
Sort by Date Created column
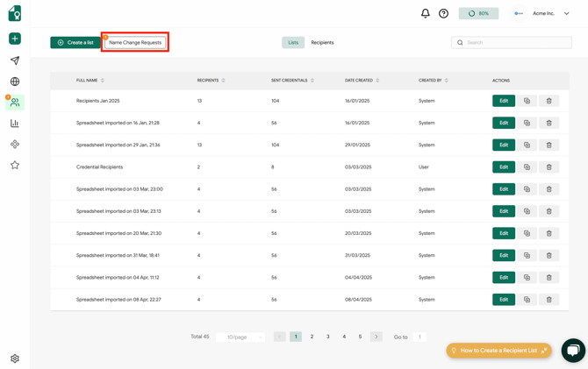click(378, 81)
